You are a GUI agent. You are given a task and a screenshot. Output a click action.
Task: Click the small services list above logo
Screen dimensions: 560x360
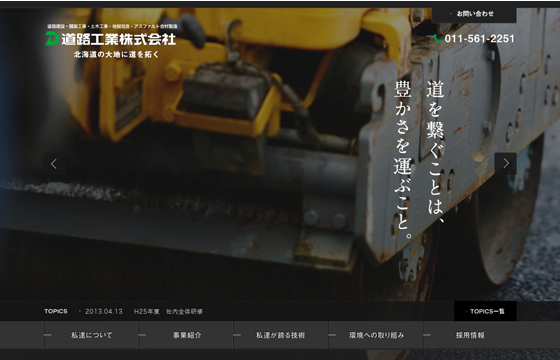click(112, 26)
